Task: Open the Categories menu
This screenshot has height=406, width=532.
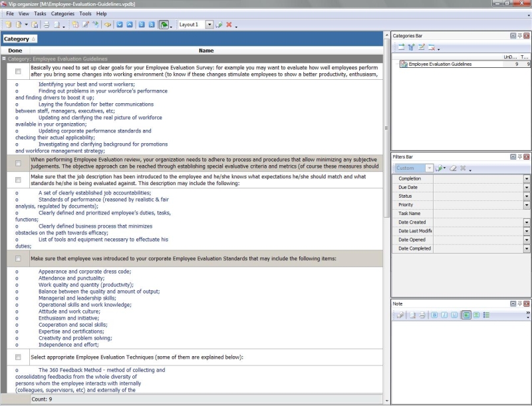Action: click(x=63, y=13)
